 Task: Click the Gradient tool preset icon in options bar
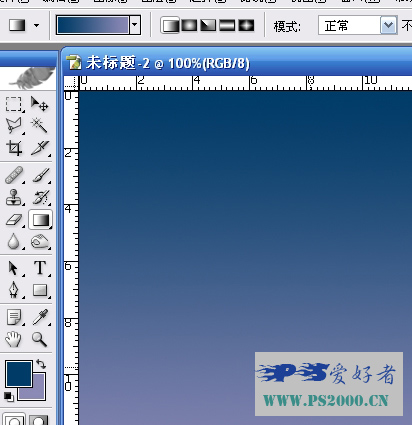[17, 25]
